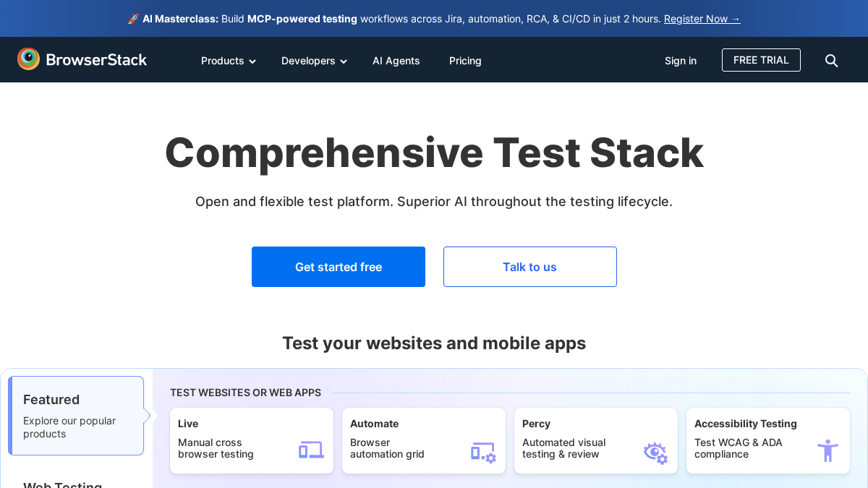Screen dimensions: 868x488
Task: Click the BrowserStack logo icon
Action: coord(29,59)
